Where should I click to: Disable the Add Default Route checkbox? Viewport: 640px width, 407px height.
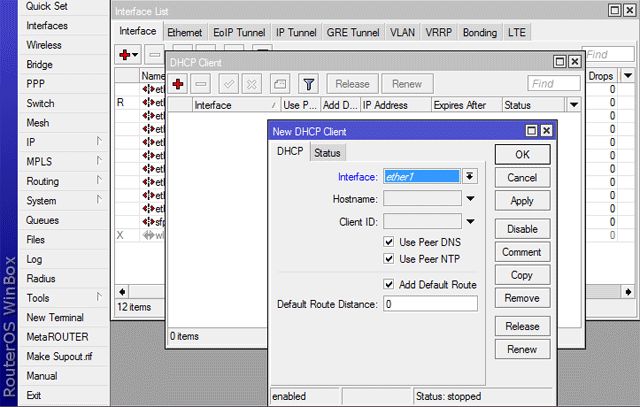pos(390,285)
